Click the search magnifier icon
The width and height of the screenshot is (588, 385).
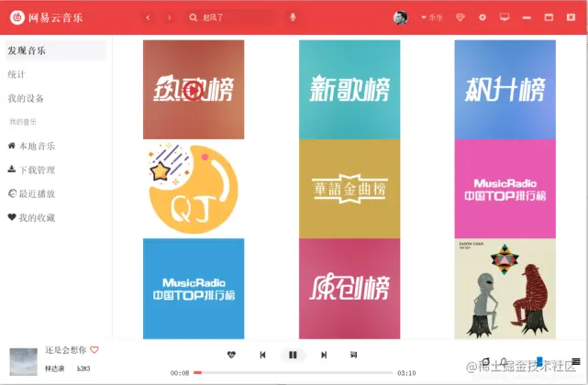pyautogui.click(x=194, y=17)
